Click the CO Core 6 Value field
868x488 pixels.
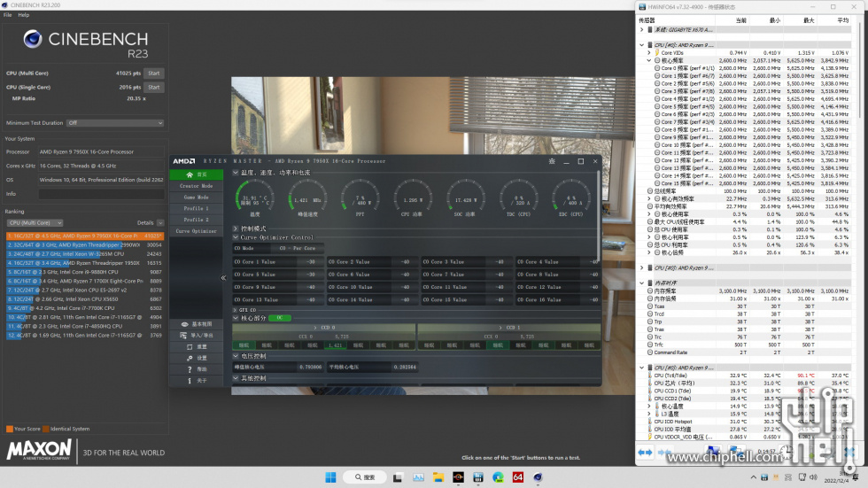tap(371, 275)
